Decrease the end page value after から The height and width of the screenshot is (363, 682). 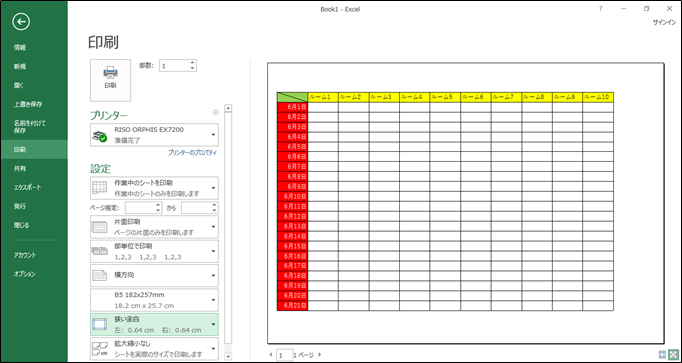pos(215,211)
